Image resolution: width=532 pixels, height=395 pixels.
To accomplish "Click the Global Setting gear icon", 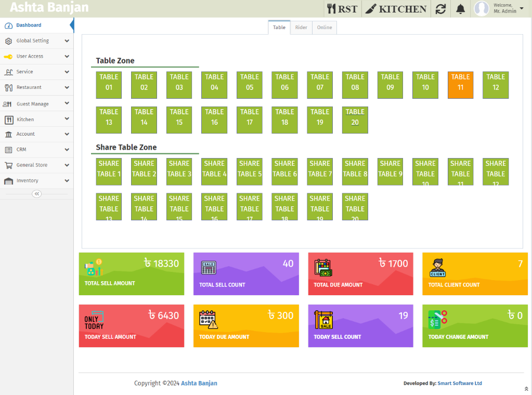I will click(8, 41).
